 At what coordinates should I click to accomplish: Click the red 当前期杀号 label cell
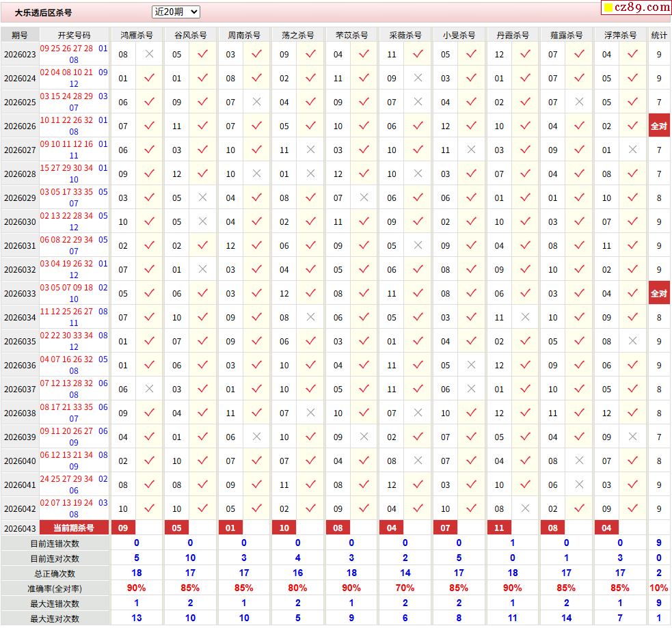74,528
